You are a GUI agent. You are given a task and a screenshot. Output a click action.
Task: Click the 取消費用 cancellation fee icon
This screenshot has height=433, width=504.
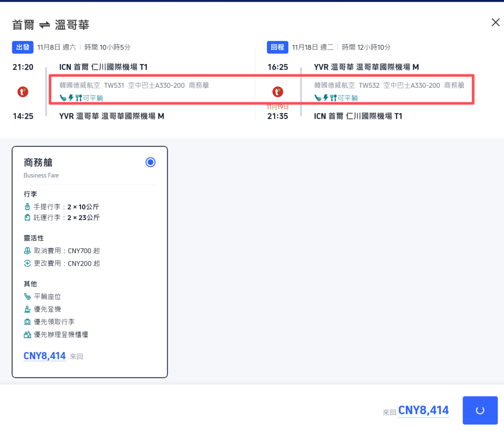tap(28, 251)
